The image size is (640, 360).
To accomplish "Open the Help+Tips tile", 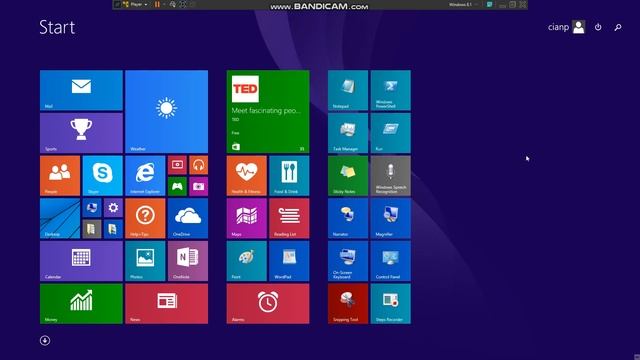I will tap(145, 218).
